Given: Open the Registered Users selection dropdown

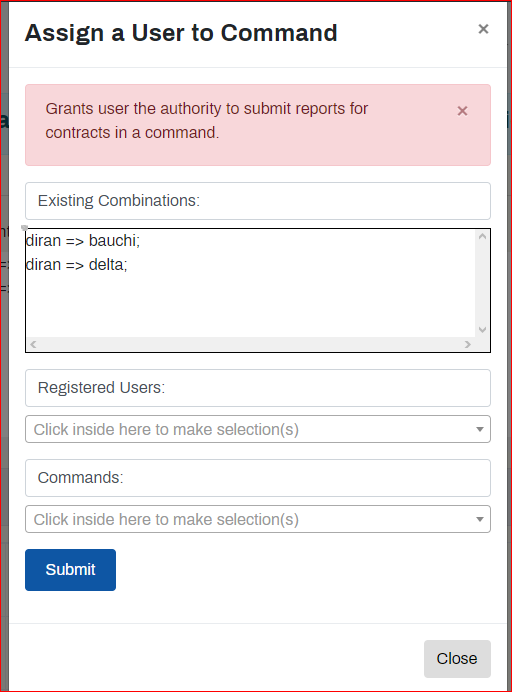Looking at the screenshot, I should (258, 429).
